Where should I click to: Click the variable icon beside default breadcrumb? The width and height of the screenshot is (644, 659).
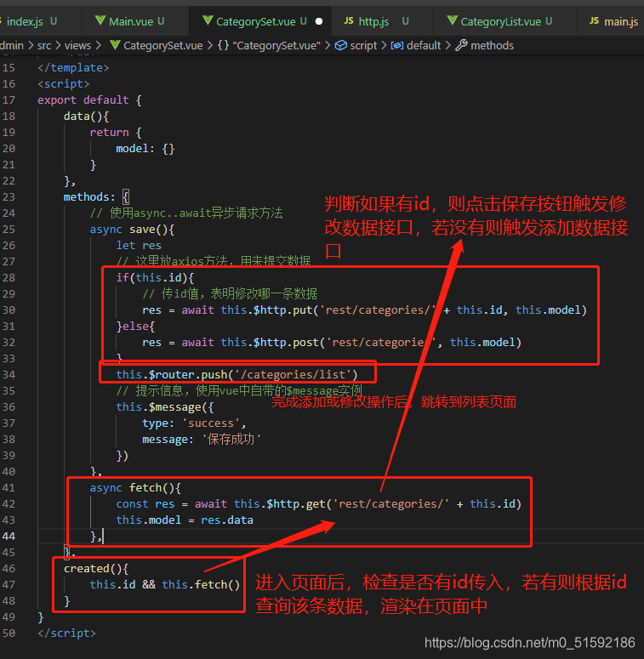[397, 45]
